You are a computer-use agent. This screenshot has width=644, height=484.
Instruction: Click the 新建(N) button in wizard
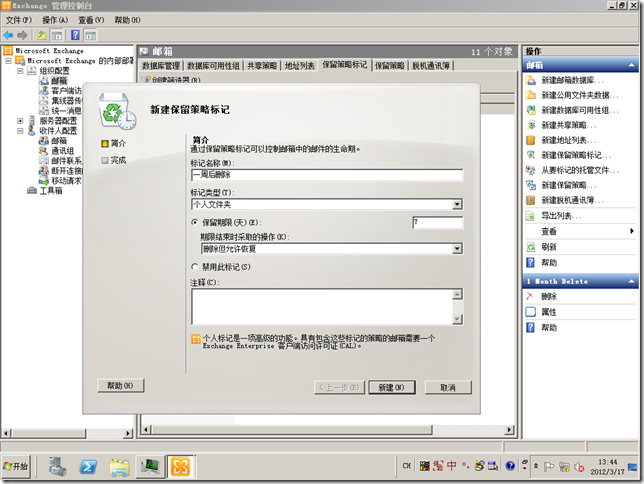click(x=391, y=387)
